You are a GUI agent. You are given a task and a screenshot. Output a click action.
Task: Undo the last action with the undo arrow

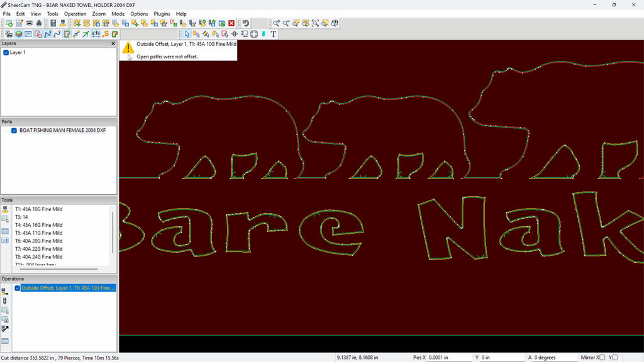coord(246,23)
